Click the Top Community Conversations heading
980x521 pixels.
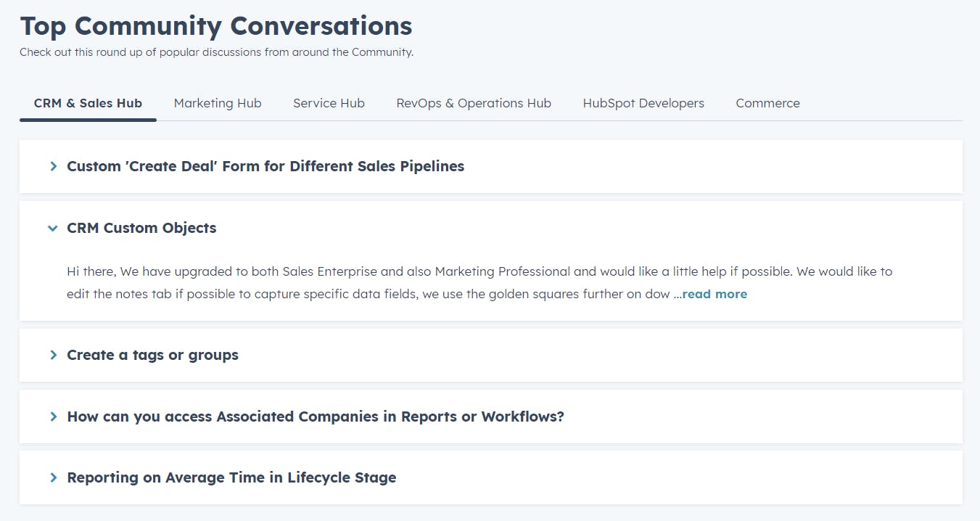[216, 26]
